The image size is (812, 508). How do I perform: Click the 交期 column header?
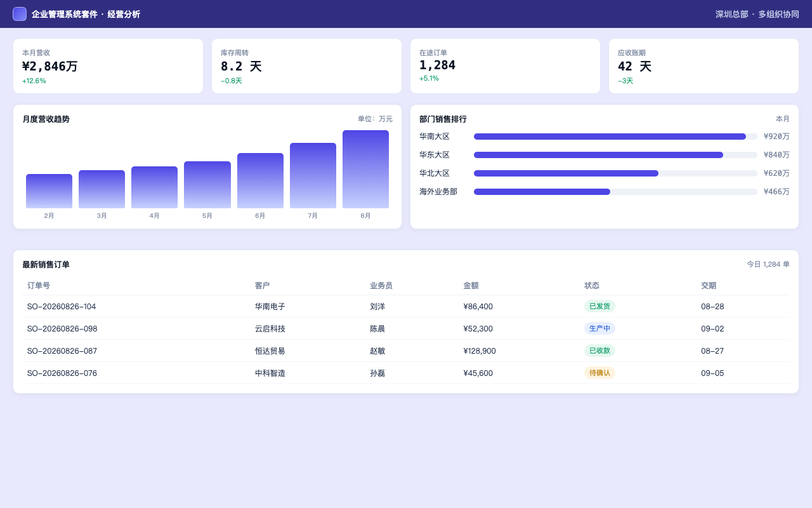coord(709,286)
